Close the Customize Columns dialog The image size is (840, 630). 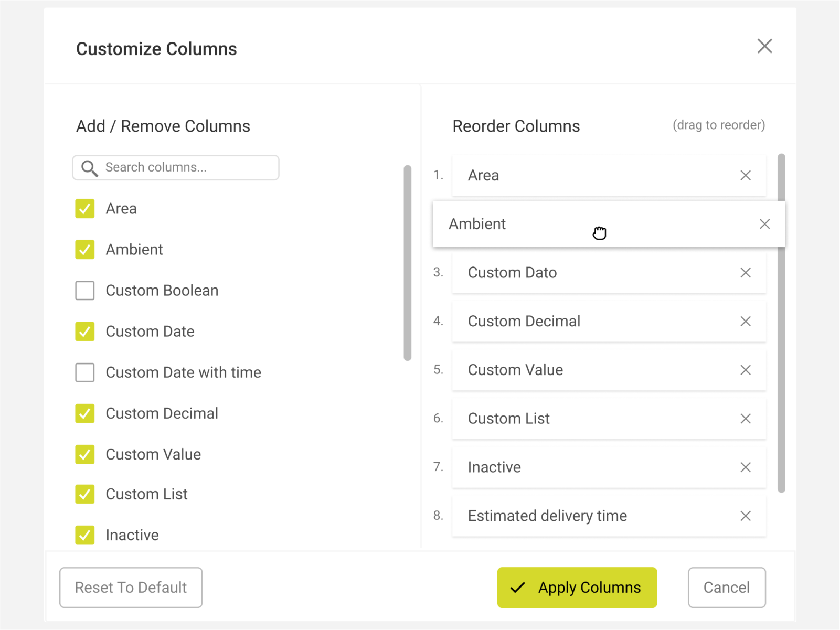pos(765,46)
